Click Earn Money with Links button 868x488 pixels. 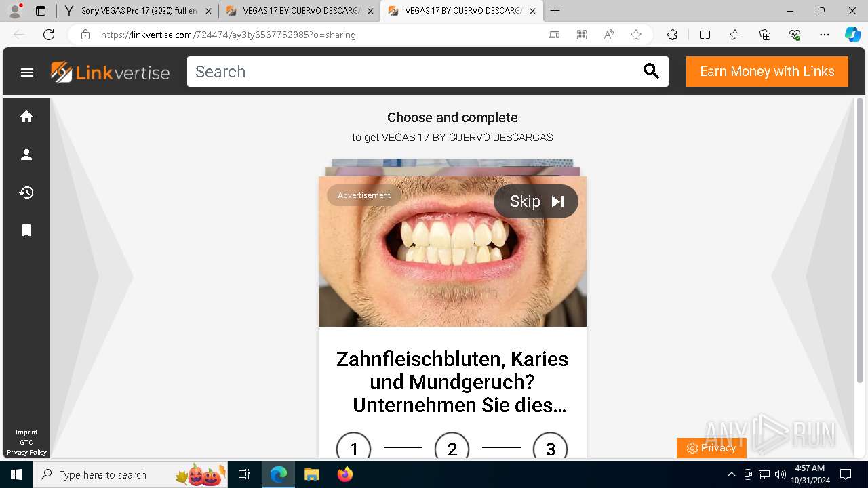(767, 71)
